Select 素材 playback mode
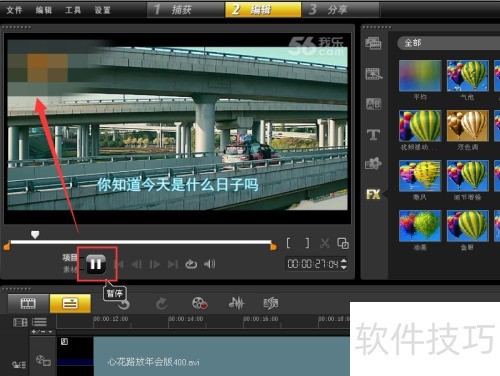The image size is (500, 376). 70,269
